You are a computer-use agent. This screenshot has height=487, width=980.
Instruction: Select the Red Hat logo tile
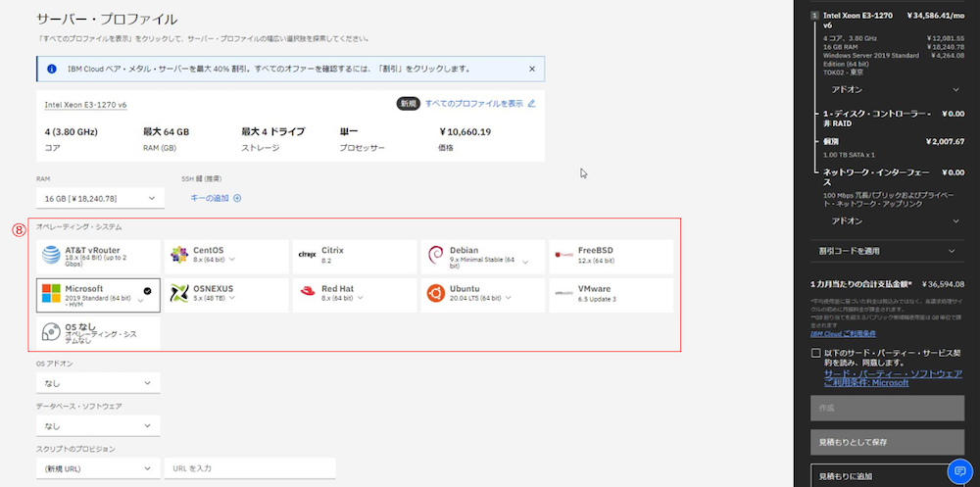click(x=354, y=294)
